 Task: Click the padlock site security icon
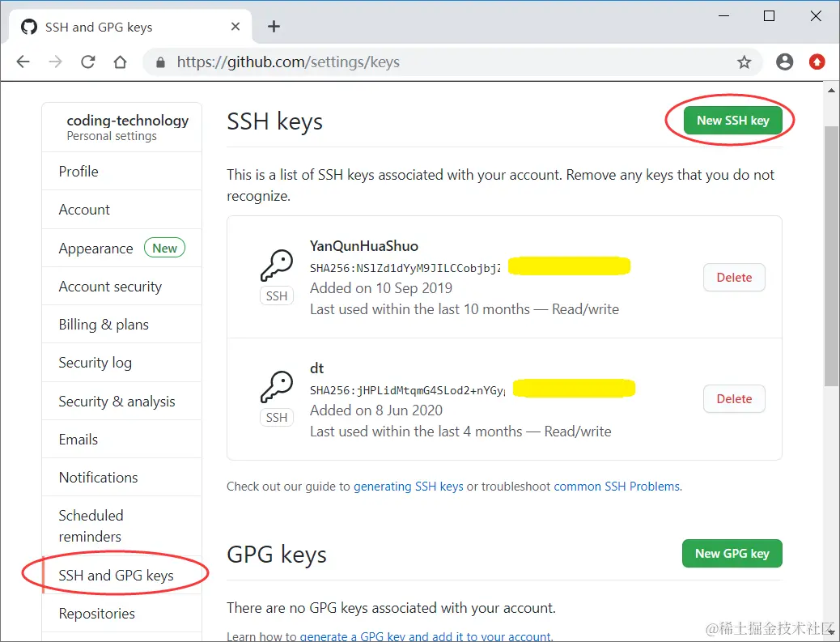[x=160, y=62]
